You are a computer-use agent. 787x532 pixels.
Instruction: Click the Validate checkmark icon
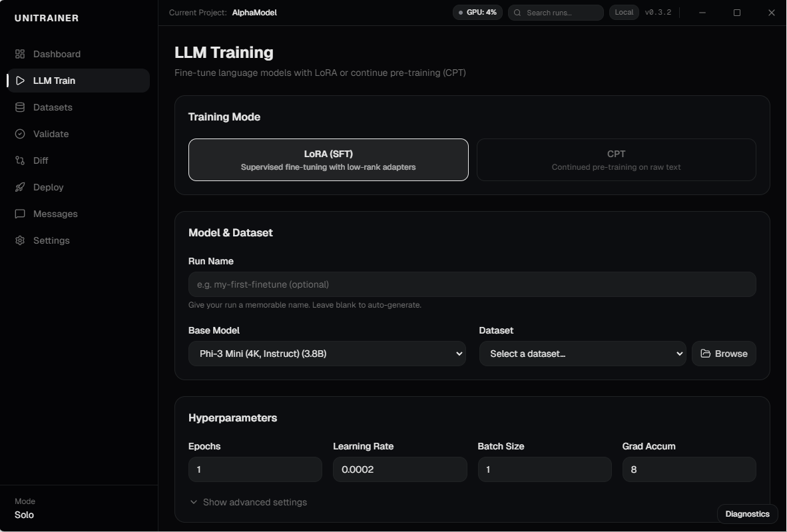20,134
